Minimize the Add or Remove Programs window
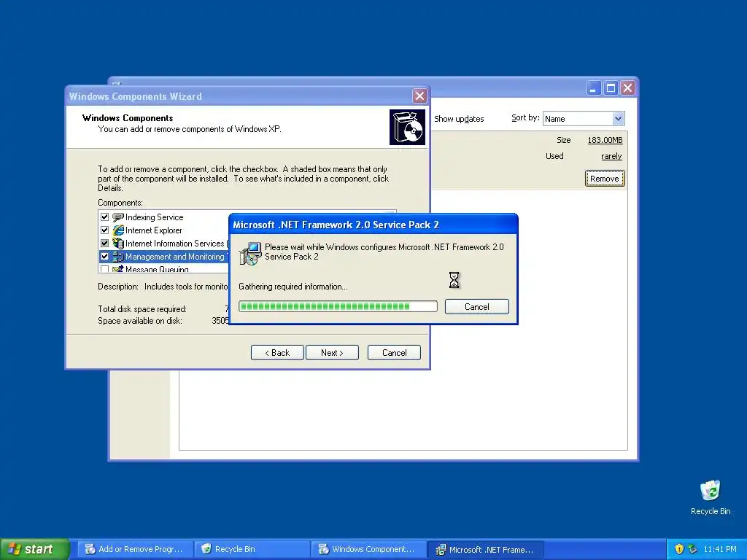Image resolution: width=747 pixels, height=560 pixels. coord(594,88)
